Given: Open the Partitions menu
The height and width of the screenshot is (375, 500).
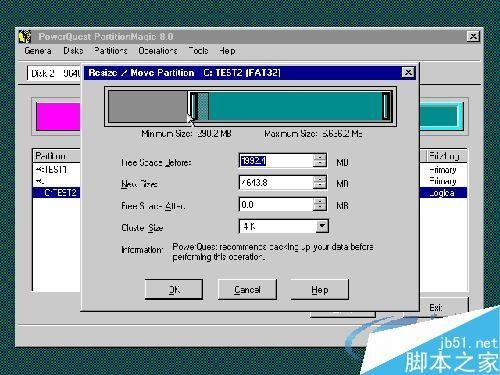Looking at the screenshot, I should pyautogui.click(x=110, y=51).
